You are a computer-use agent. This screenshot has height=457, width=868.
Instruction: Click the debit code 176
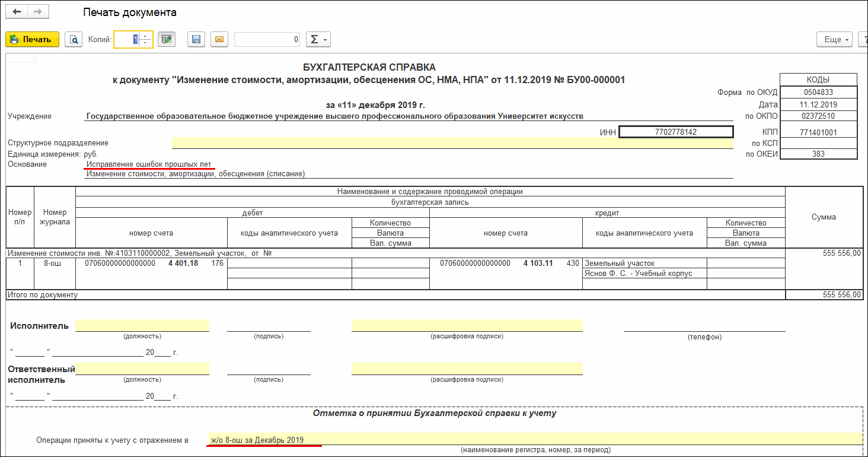click(218, 264)
